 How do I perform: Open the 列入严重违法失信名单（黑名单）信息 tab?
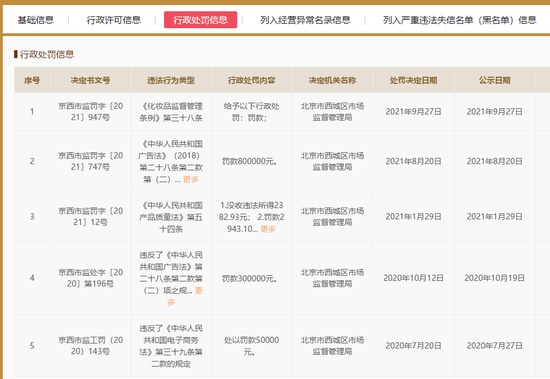pyautogui.click(x=460, y=20)
